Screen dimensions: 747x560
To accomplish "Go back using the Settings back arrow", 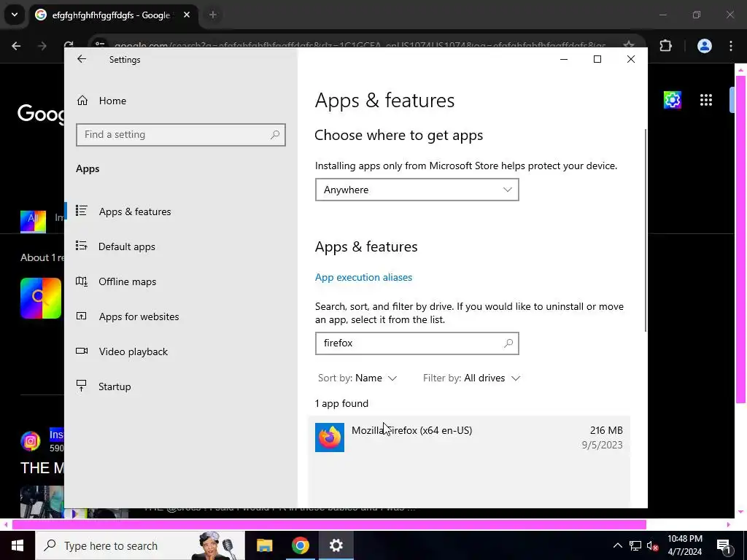I will [82, 59].
